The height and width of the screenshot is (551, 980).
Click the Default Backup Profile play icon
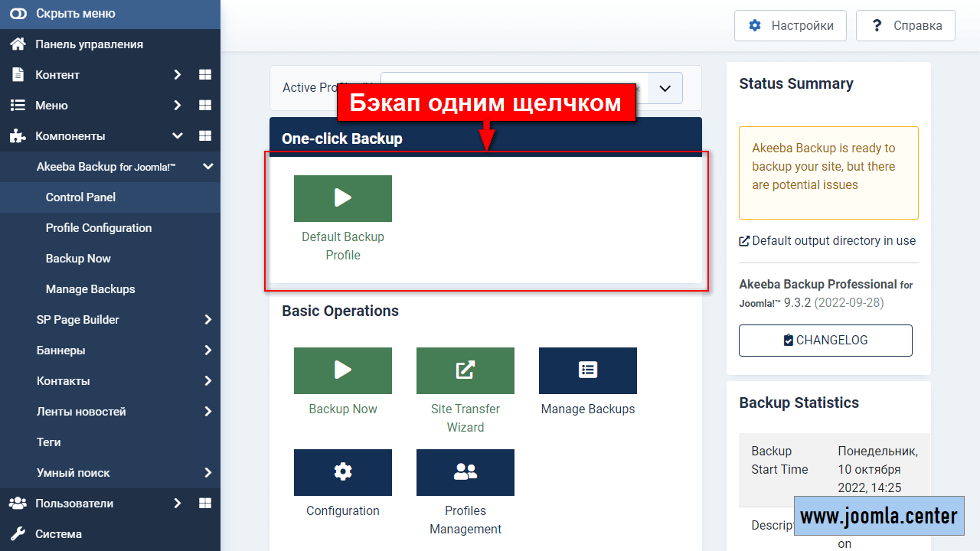coord(342,199)
